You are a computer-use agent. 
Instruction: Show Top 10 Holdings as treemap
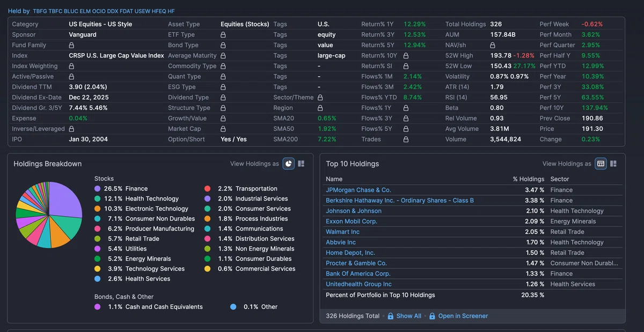point(613,164)
